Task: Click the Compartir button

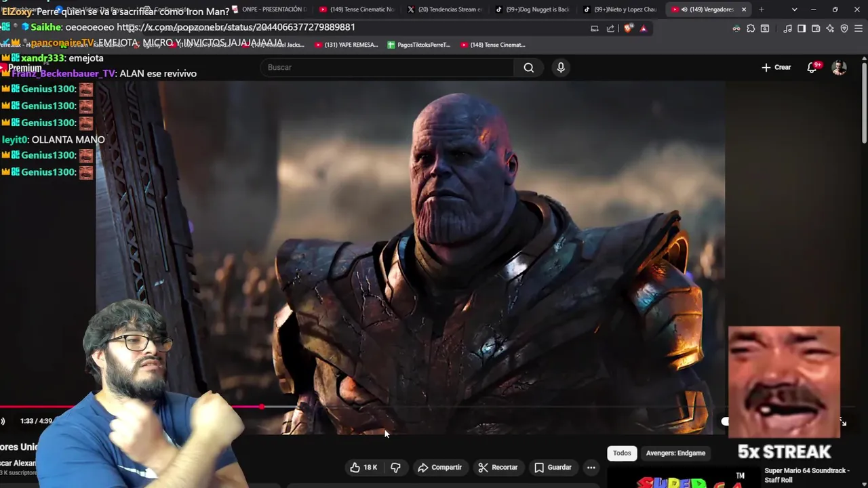Action: pos(440,467)
